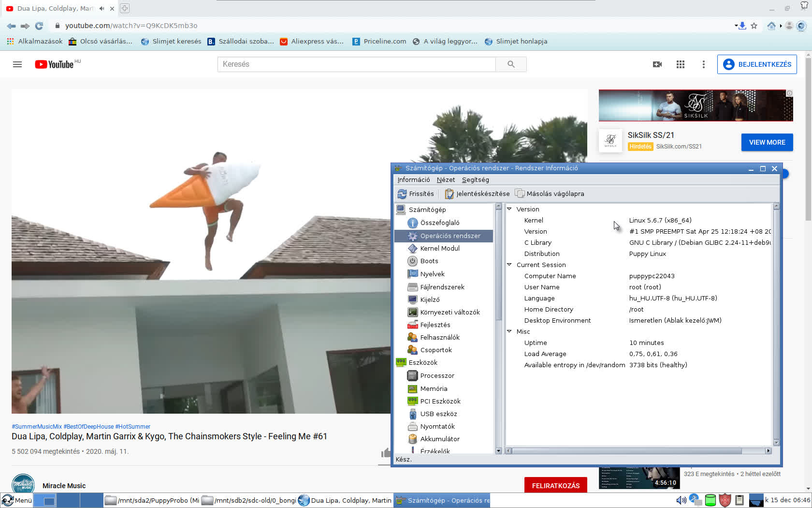Select Kijelző tree entry
812x508 pixels.
pos(429,299)
